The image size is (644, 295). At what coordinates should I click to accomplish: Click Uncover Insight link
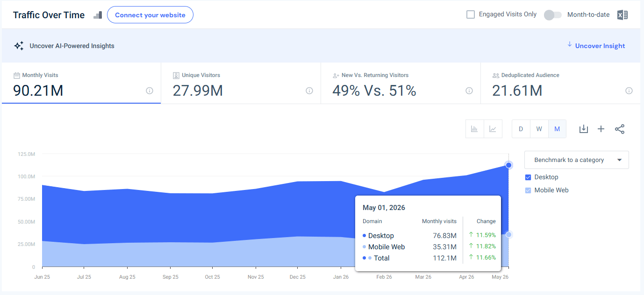coord(600,46)
